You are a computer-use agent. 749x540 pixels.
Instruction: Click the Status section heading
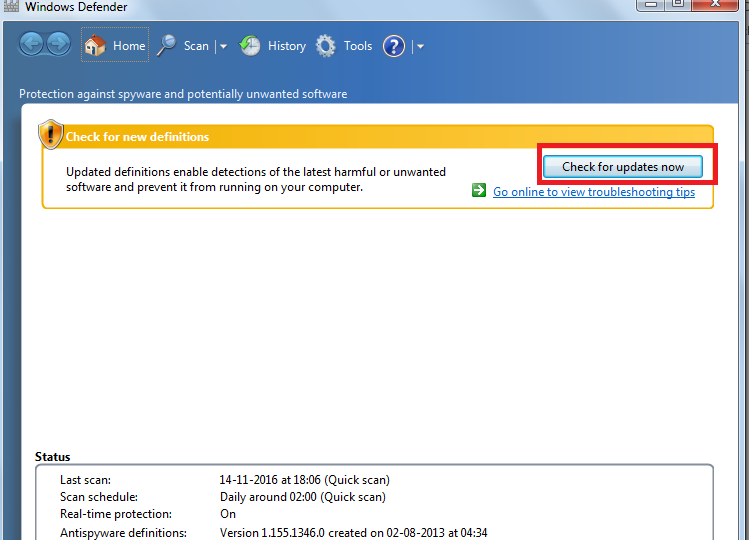tap(53, 457)
